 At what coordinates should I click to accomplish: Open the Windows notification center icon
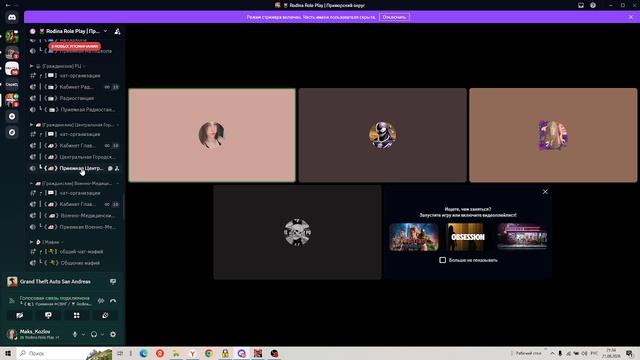pyautogui.click(x=629, y=353)
